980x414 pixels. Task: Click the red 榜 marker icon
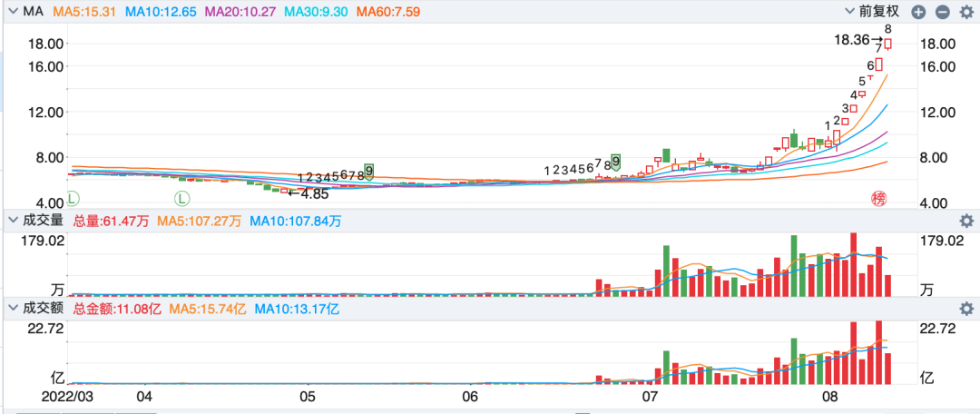877,198
